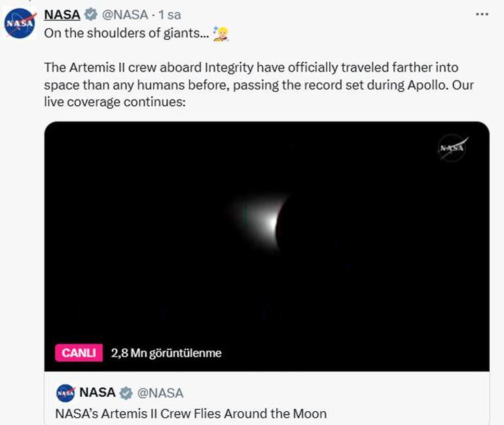This screenshot has width=504, height=425.
Task: Click the emoji after 'shoulders of giants'
Action: tap(221, 33)
